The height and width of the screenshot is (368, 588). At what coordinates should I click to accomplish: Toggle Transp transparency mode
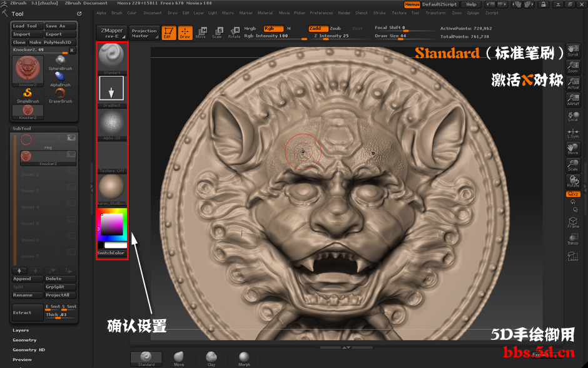pos(573,238)
